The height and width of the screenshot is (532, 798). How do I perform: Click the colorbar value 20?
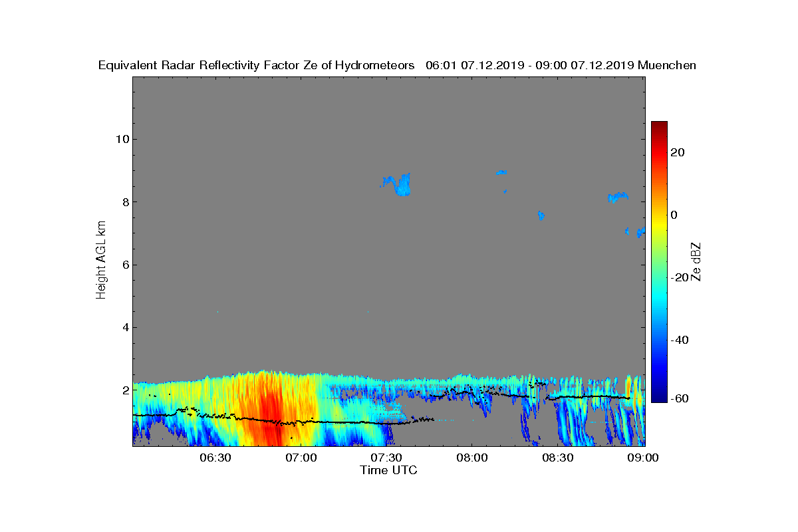(x=678, y=152)
